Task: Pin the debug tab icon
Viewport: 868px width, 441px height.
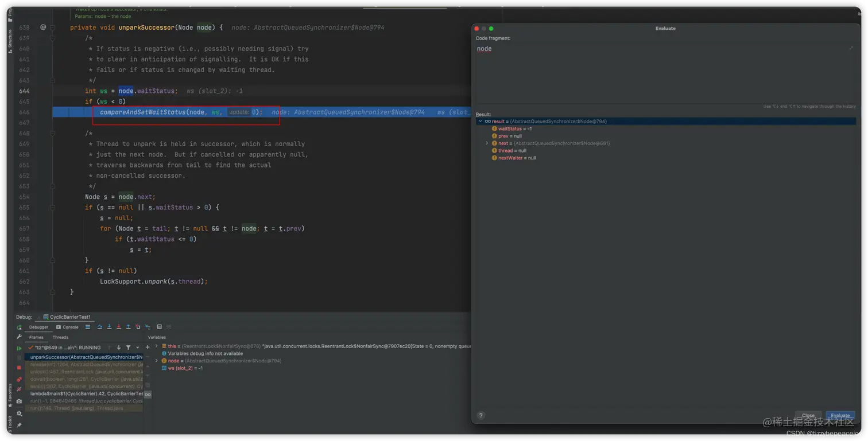Action: pos(19,425)
